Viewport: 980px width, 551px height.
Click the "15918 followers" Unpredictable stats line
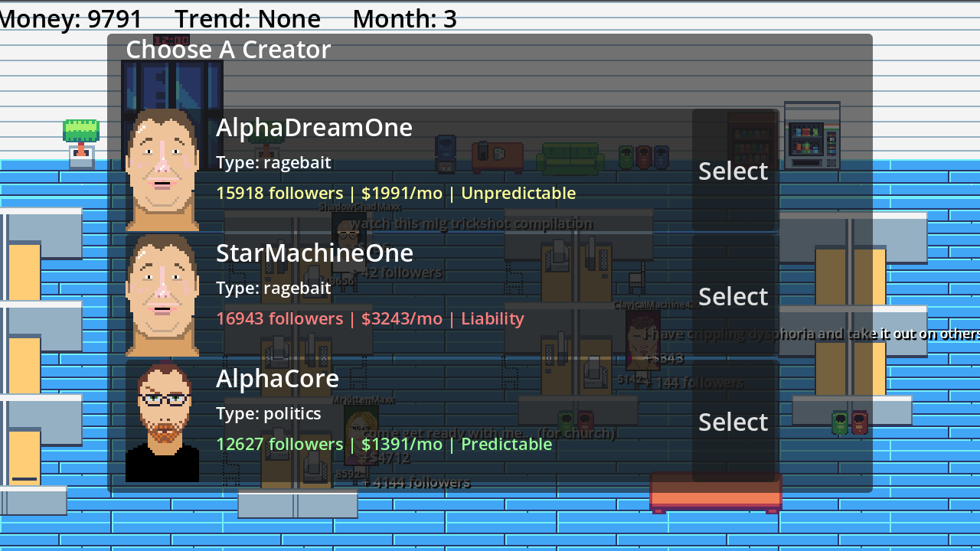396,193
